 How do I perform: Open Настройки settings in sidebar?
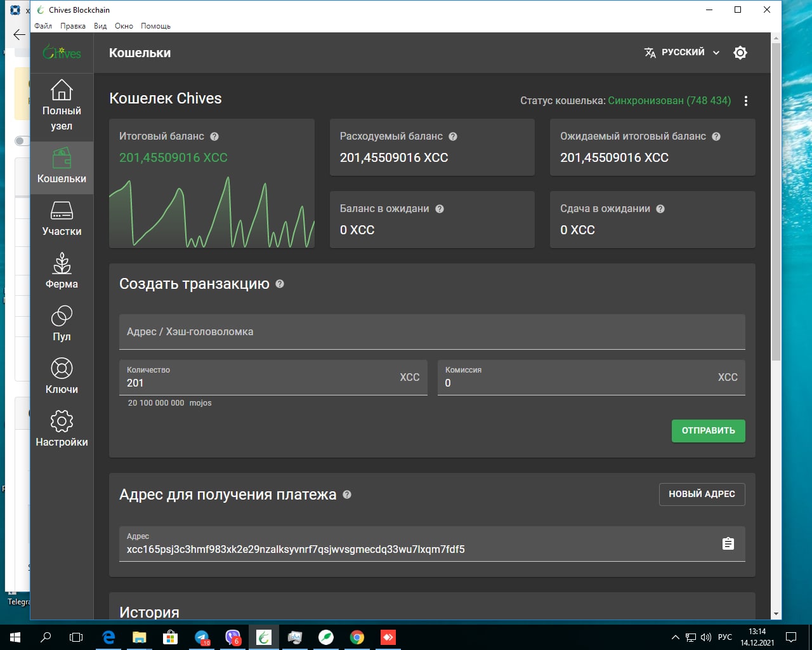click(x=62, y=430)
